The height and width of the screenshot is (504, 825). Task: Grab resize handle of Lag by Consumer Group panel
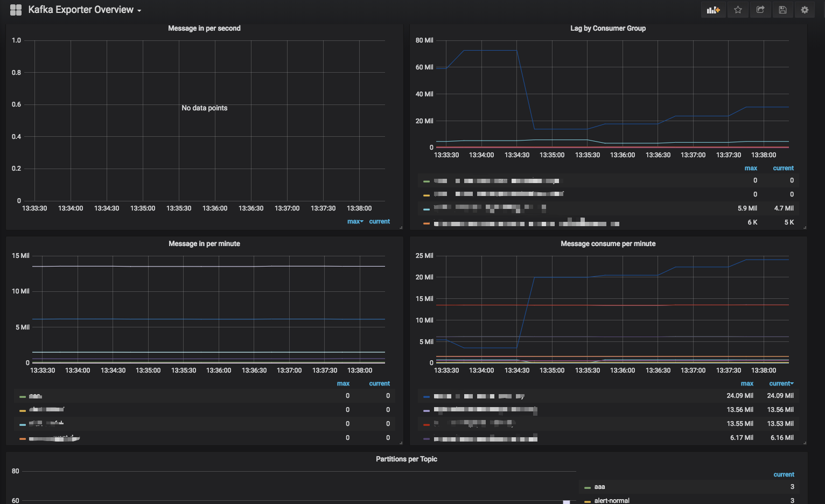point(805,228)
